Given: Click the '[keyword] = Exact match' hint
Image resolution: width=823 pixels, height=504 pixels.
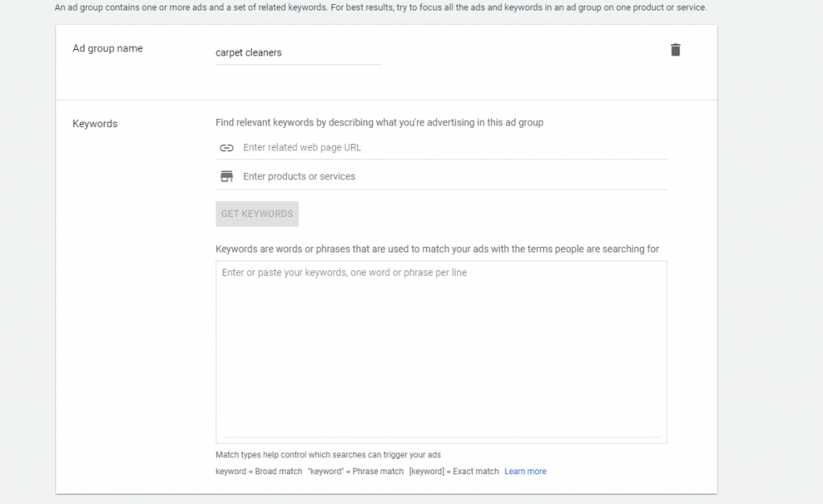Looking at the screenshot, I should [x=453, y=472].
